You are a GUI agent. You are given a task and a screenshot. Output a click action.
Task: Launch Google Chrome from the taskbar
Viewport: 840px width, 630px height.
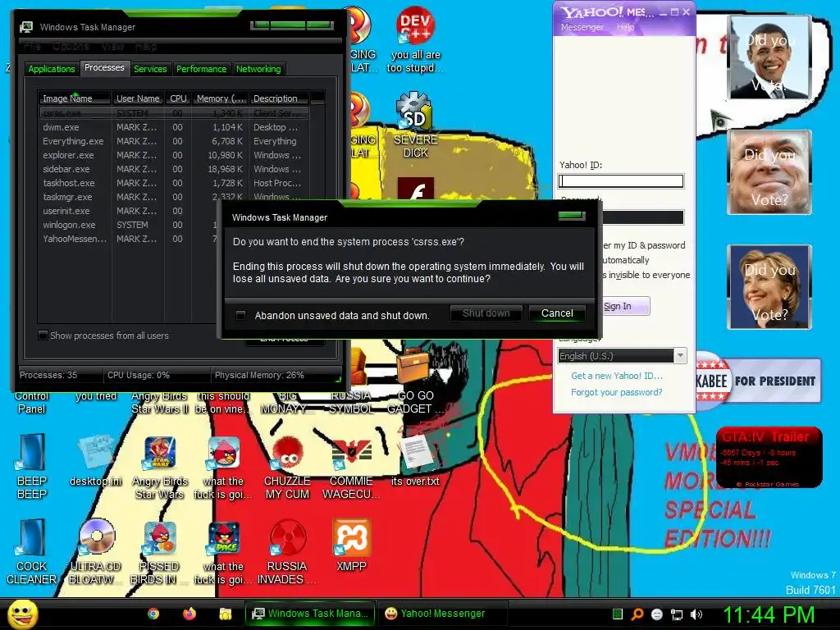point(153,614)
